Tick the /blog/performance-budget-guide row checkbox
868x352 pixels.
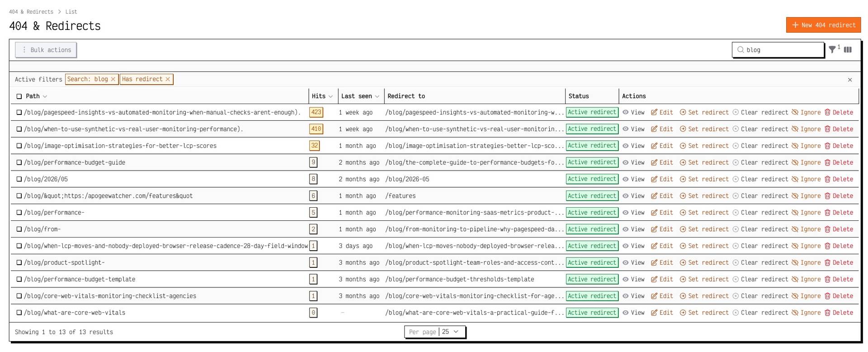(x=19, y=163)
